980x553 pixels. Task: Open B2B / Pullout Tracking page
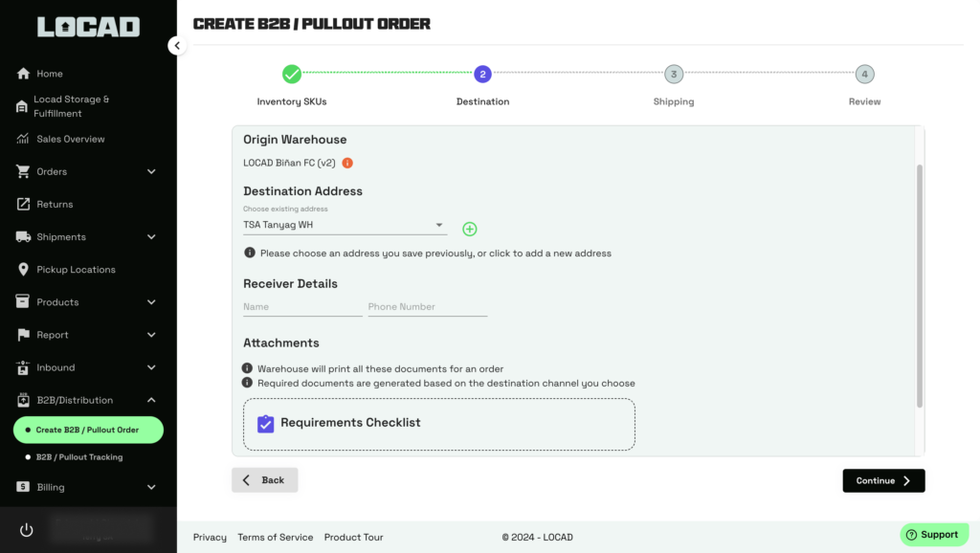(79, 457)
